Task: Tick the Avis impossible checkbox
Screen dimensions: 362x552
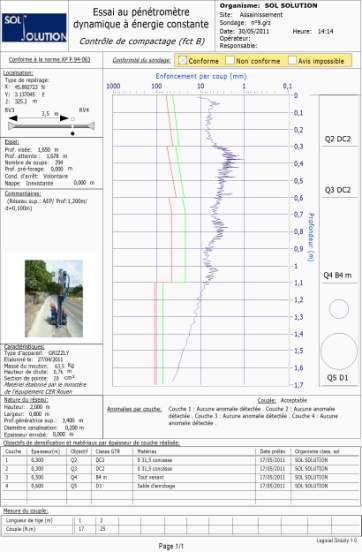Action: click(x=292, y=61)
